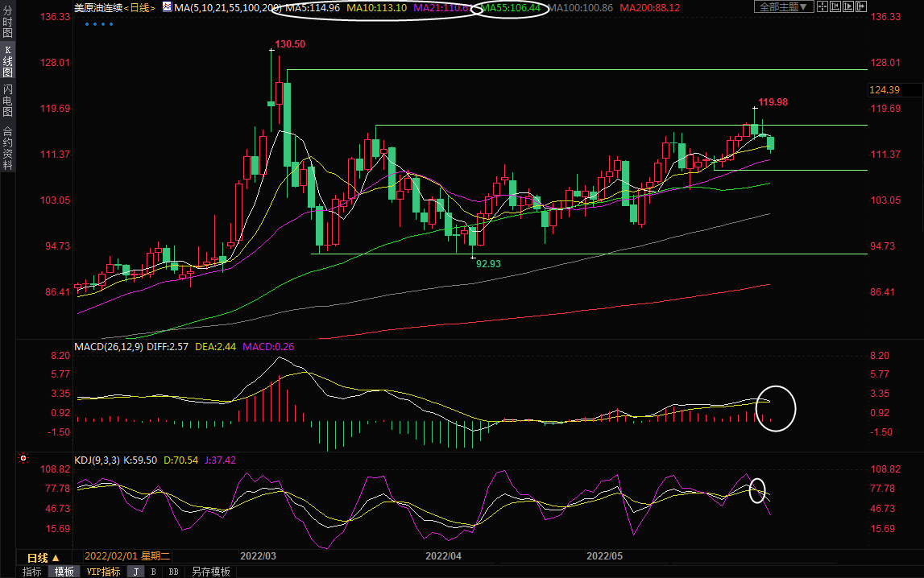Click the MA indicator chart icon
The height and width of the screenshot is (578, 924).
pos(167,7)
